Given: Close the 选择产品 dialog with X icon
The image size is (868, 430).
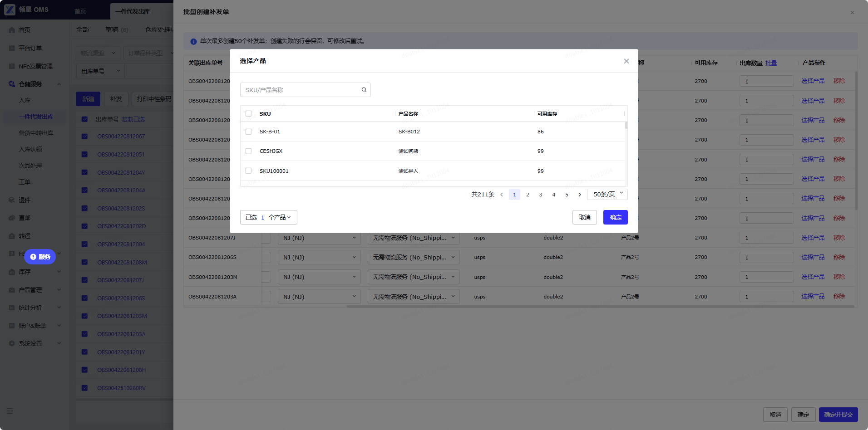Looking at the screenshot, I should click(x=626, y=61).
